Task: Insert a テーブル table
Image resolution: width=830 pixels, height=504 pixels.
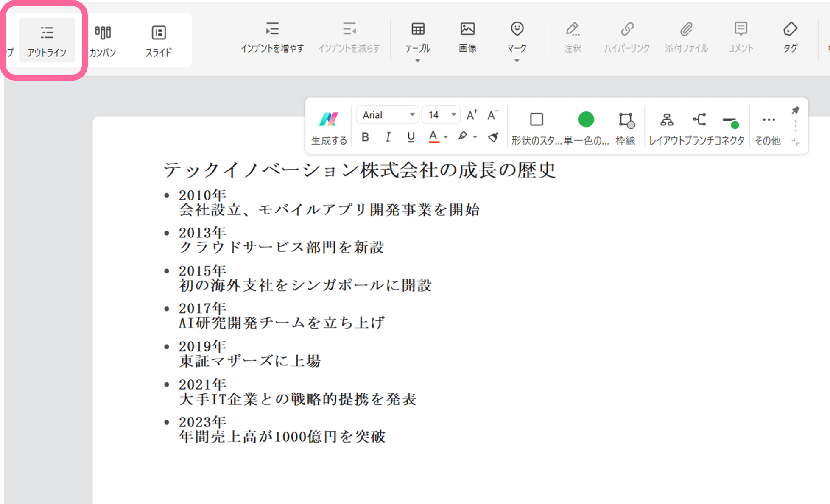Action: click(x=418, y=37)
